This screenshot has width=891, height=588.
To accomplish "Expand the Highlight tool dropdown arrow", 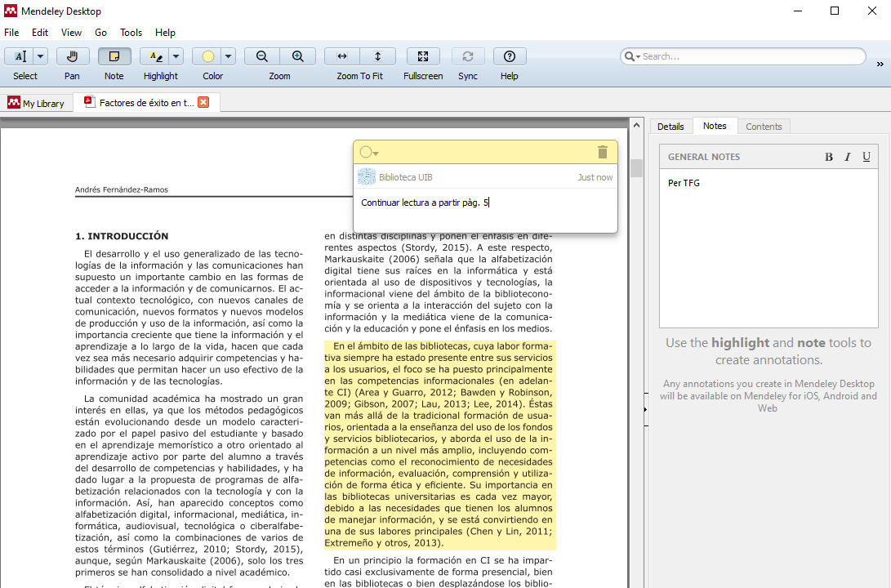I will [176, 56].
